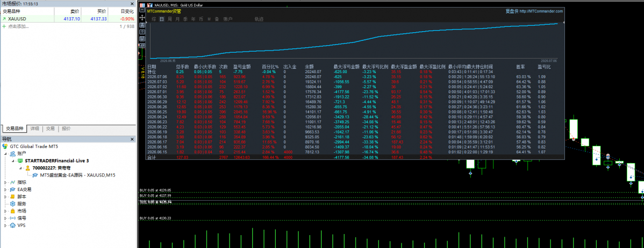Switch to the 报价 tab in Market Watch
The height and width of the screenshot is (248, 644).
(x=66, y=129)
